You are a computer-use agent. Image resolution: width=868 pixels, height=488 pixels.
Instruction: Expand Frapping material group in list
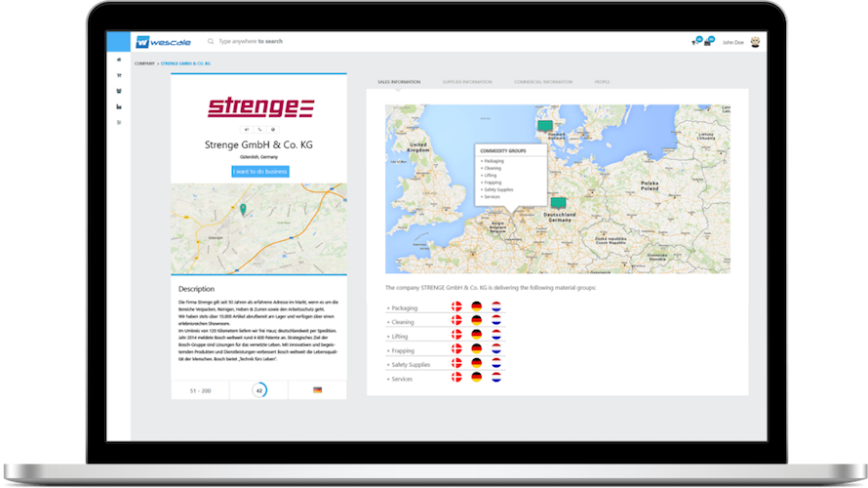point(400,351)
